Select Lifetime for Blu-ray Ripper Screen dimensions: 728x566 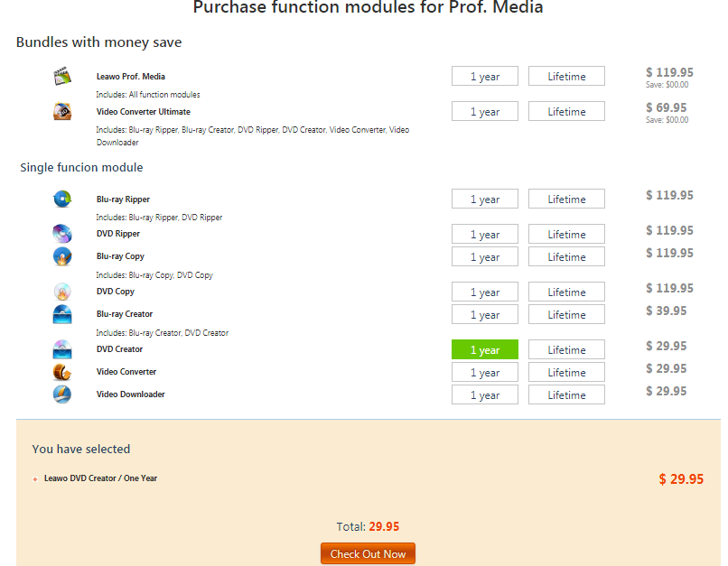[566, 199]
